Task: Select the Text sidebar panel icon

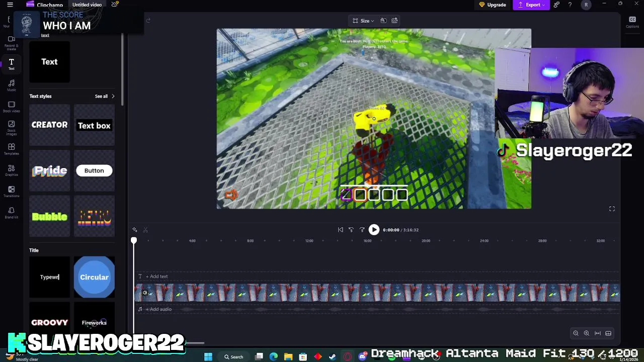Action: tap(11, 64)
